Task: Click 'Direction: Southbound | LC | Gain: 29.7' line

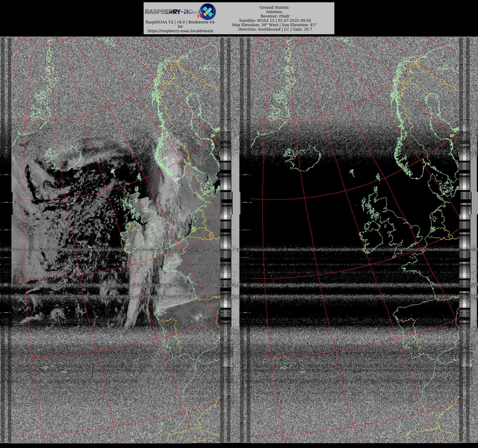Action: (x=275, y=29)
